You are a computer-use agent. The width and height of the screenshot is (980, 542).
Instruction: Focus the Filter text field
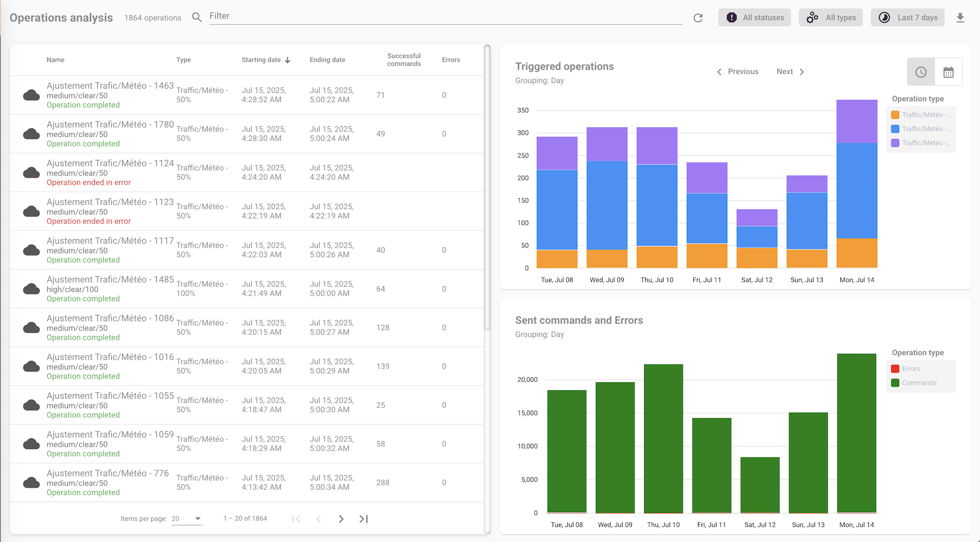click(x=444, y=16)
